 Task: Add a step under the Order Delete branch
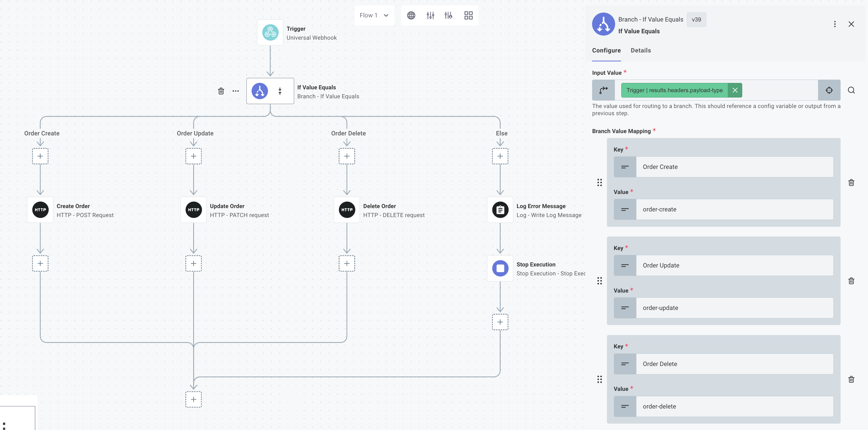coord(346,156)
